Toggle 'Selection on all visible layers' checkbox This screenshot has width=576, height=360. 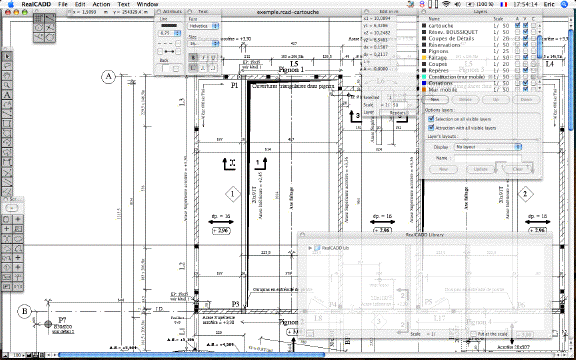[x=432, y=119]
